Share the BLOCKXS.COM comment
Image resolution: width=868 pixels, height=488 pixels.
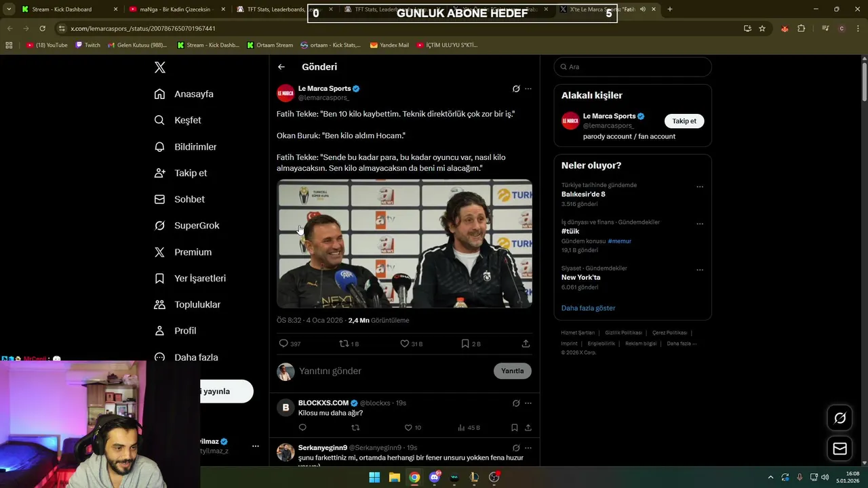coord(528,428)
